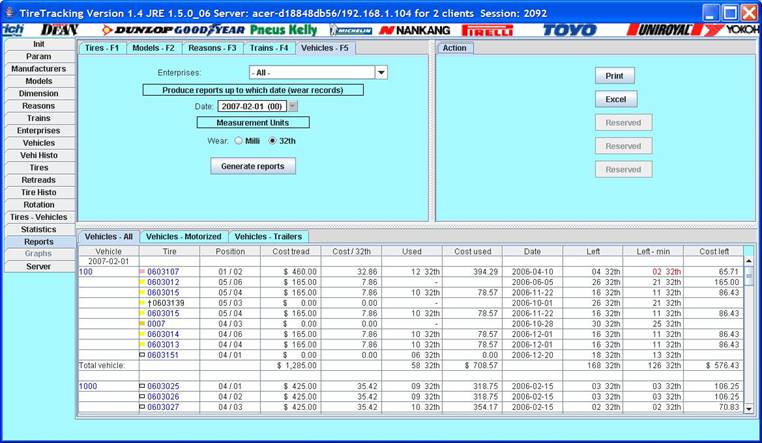Open Statistics from the left sidebar

[38, 229]
